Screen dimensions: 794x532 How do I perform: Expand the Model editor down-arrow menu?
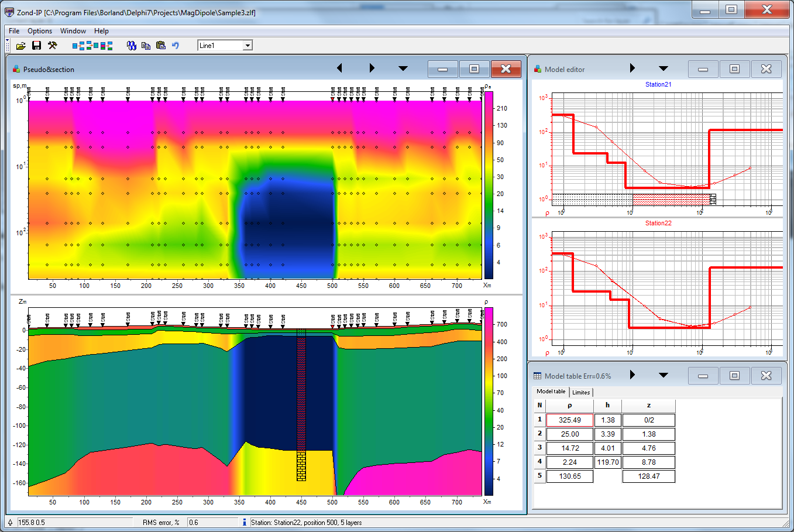click(x=663, y=68)
